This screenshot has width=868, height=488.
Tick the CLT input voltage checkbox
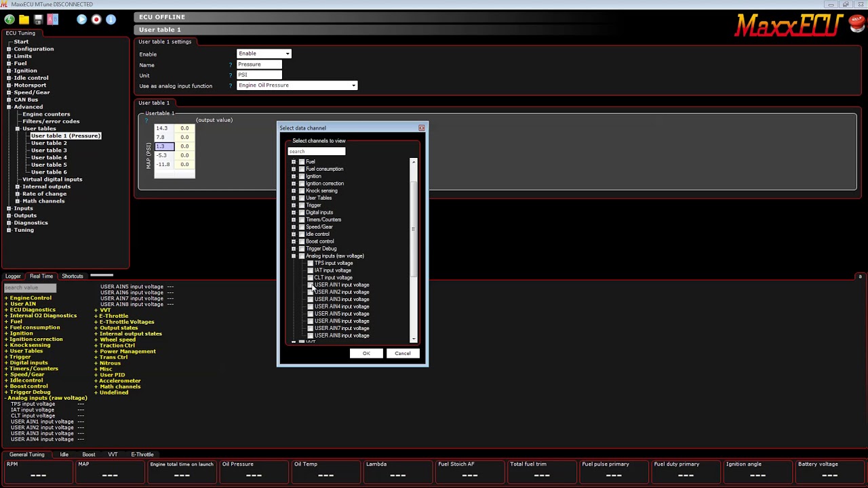[311, 278]
